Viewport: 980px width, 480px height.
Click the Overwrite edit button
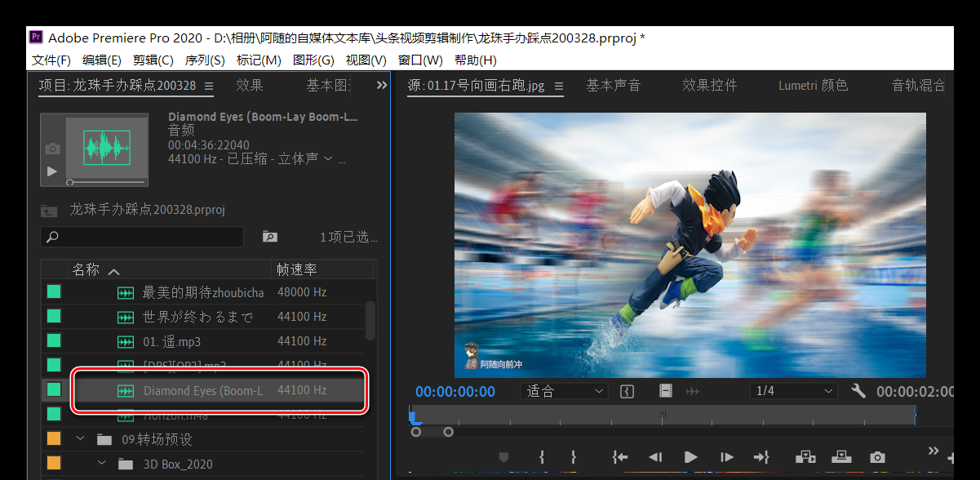(x=841, y=457)
